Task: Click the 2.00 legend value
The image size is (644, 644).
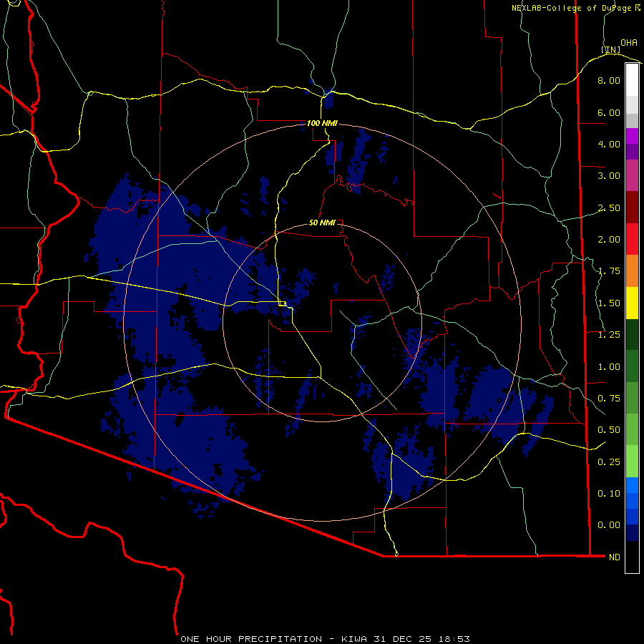Action: pyautogui.click(x=609, y=240)
